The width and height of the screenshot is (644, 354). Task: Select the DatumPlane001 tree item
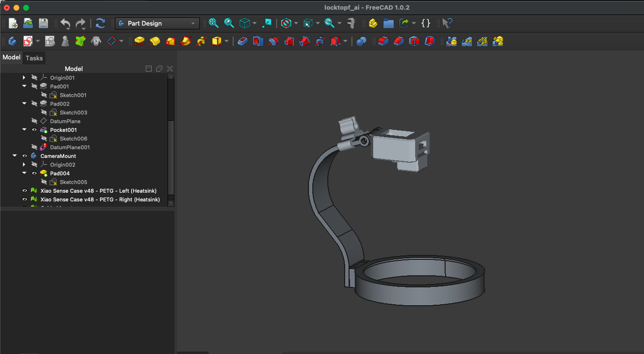pos(70,147)
